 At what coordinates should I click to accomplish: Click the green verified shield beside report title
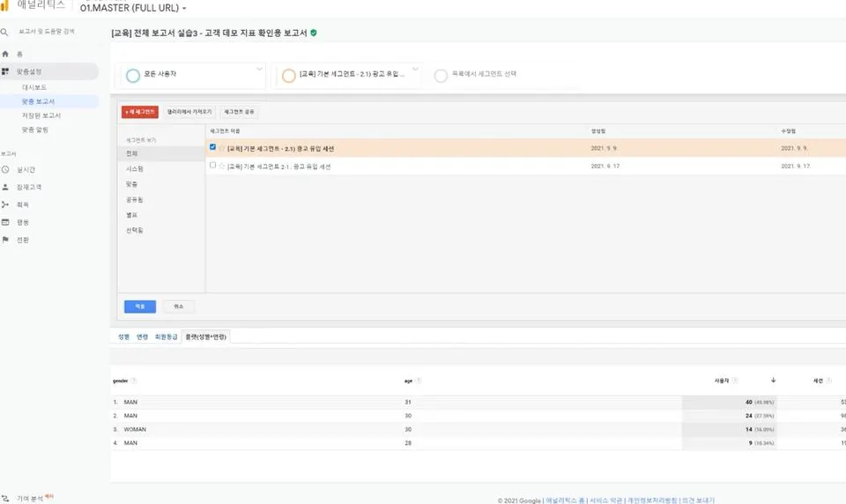(x=314, y=33)
